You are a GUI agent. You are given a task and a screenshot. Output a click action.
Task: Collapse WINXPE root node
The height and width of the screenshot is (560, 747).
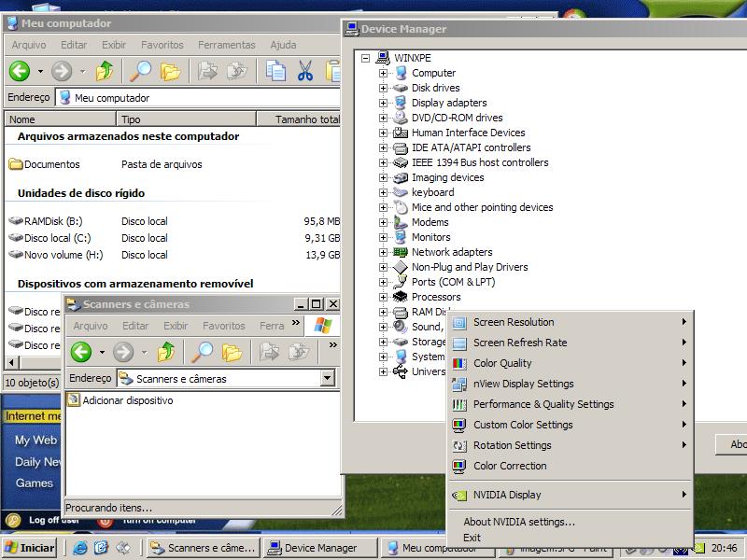[x=365, y=58]
